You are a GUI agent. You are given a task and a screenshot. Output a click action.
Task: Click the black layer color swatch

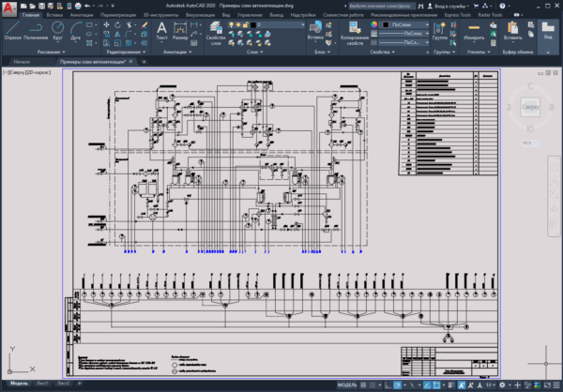(x=253, y=24)
